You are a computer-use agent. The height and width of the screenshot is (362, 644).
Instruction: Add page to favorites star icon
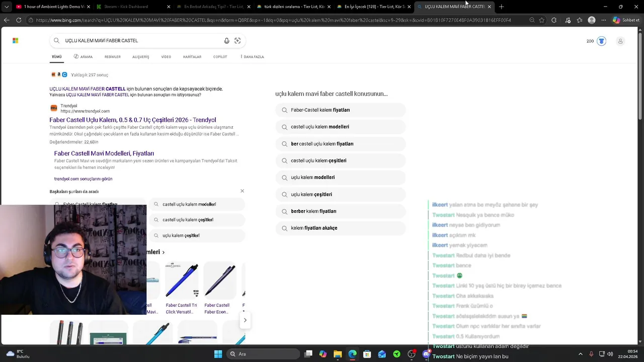(x=542, y=20)
